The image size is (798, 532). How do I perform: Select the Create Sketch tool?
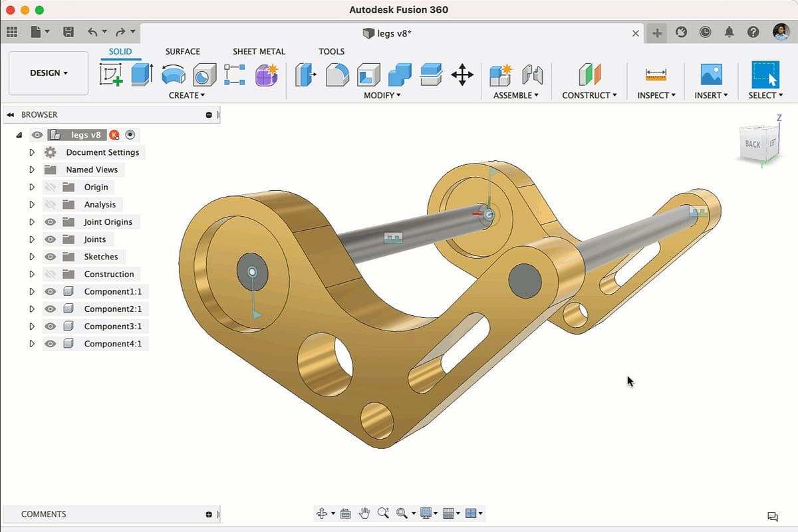[x=111, y=74]
